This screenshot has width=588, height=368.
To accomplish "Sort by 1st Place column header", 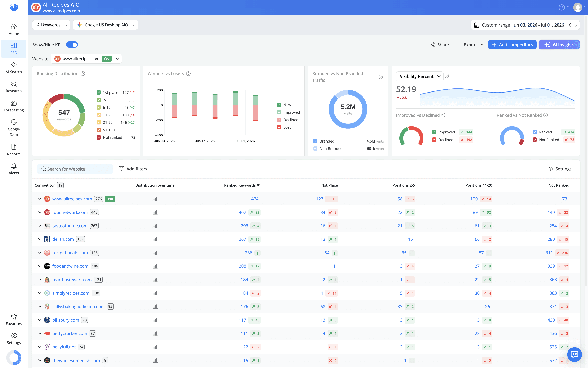I will coord(330,185).
